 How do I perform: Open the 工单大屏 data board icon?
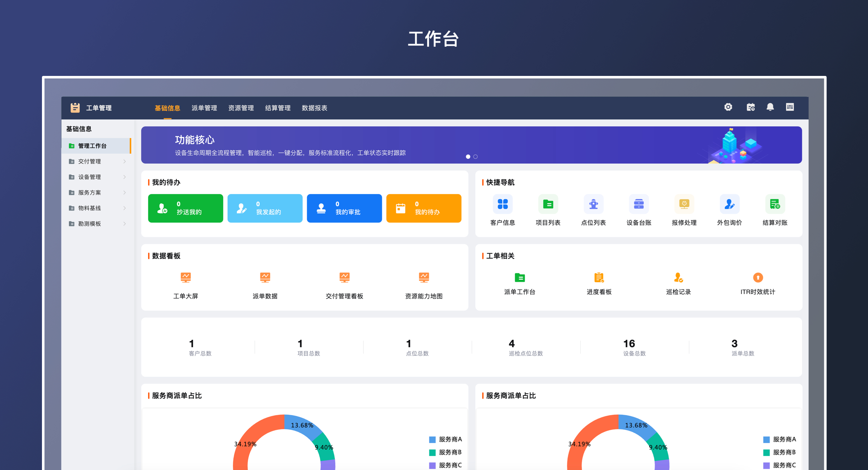coord(186,277)
